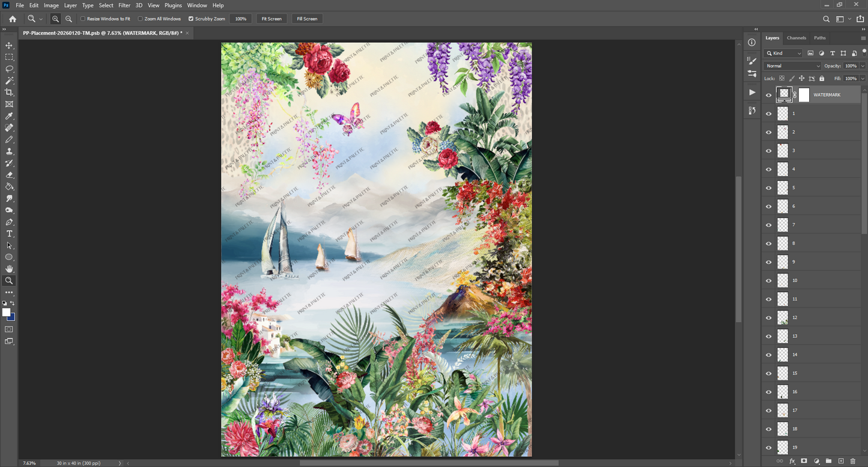Uncheck the Scrubby Zoom checkbox
This screenshot has height=467, width=868.
click(x=191, y=19)
